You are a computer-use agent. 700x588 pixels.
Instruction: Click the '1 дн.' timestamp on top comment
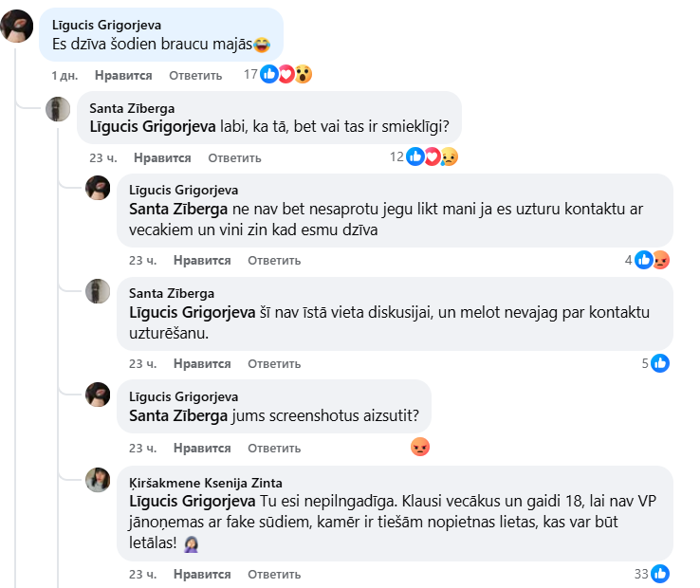coord(64,75)
